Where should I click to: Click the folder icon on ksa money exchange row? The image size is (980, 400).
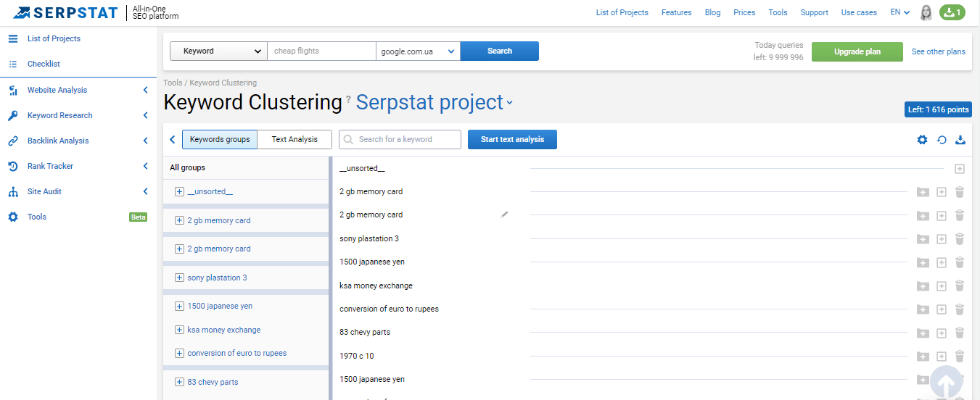(923, 286)
